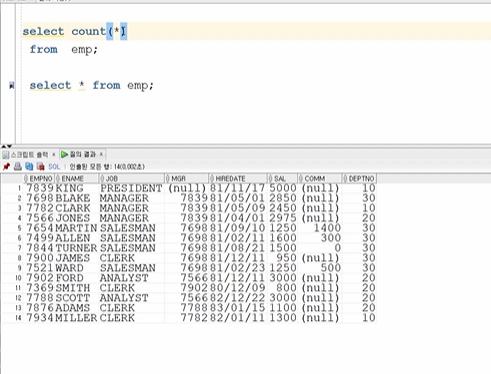Select the PRESIDENT job cell
This screenshot has height=374, width=491.
click(x=131, y=188)
